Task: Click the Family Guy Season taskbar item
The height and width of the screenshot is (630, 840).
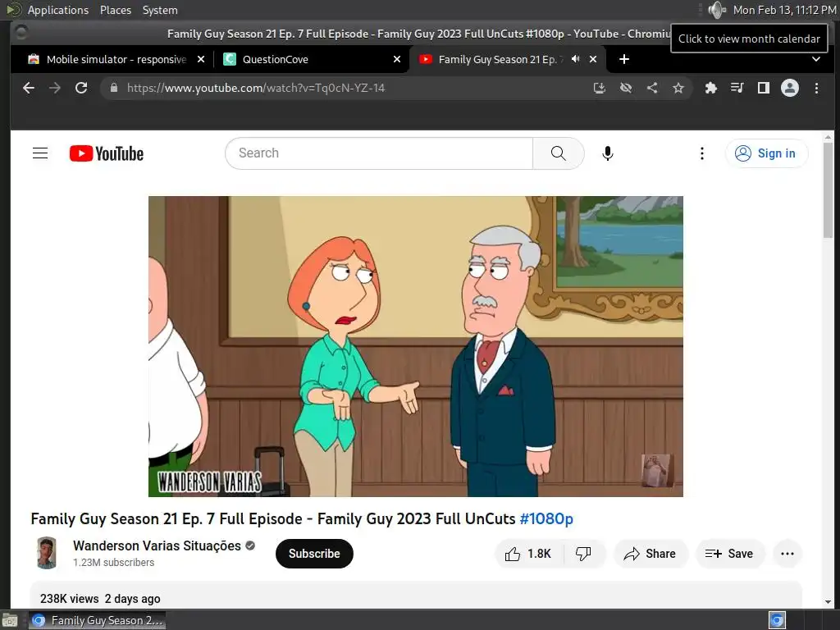Action: pos(98,620)
